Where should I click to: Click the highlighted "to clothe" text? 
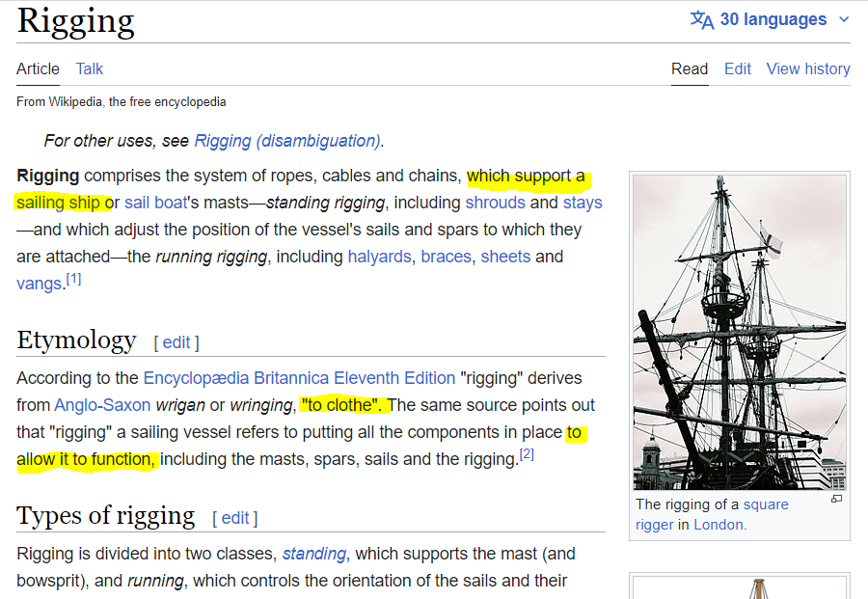tap(341, 405)
